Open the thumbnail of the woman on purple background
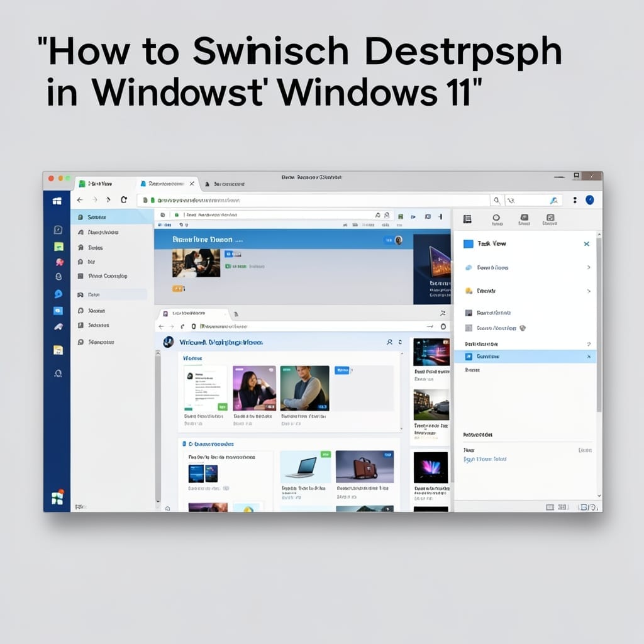This screenshot has width=644, height=644. 254,389
